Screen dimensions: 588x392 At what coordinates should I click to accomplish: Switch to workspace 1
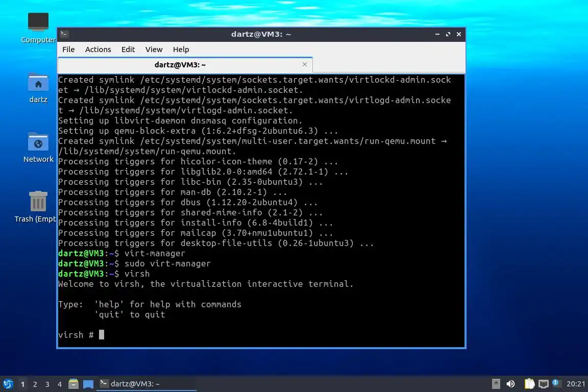pyautogui.click(x=23, y=384)
